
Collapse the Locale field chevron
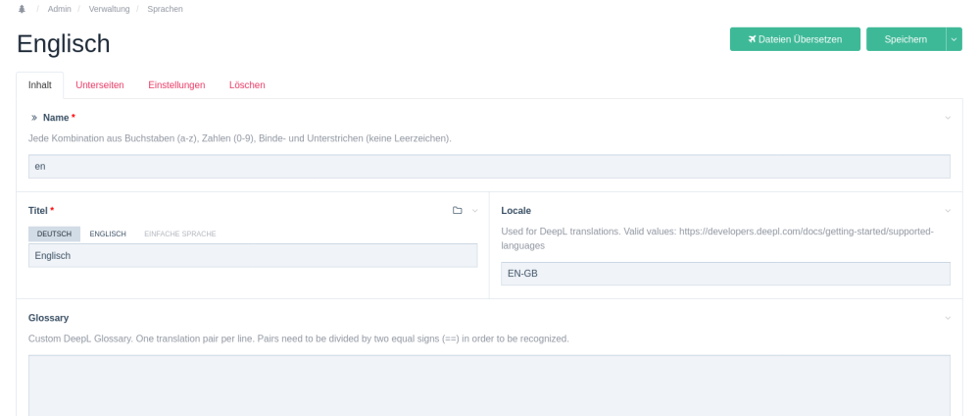point(948,210)
